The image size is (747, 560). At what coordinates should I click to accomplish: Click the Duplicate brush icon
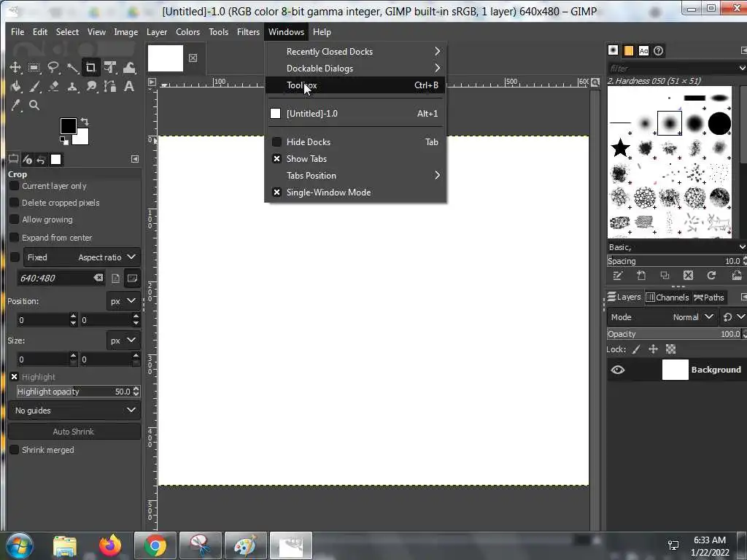tap(665, 276)
